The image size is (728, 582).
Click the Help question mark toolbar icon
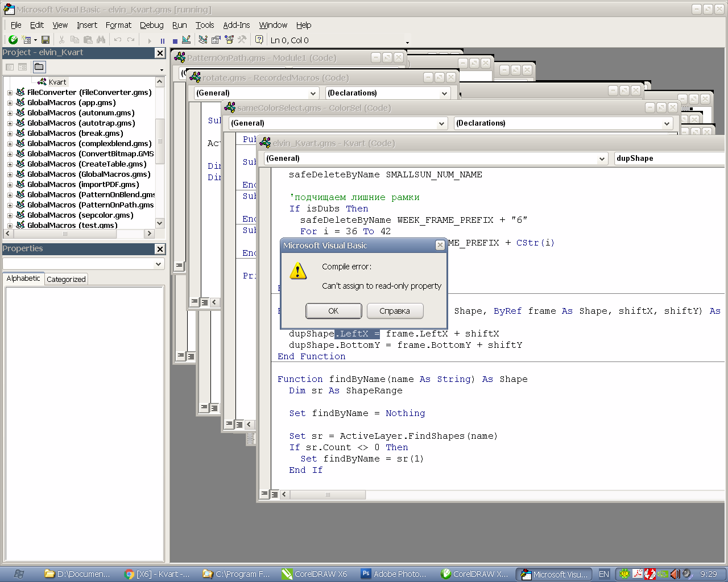point(259,40)
